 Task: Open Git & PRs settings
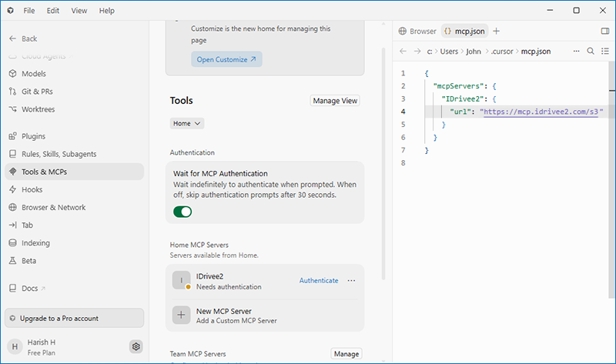pyautogui.click(x=31, y=92)
